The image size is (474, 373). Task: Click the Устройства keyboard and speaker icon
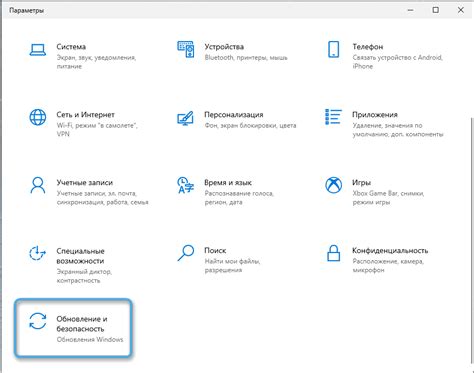coord(185,49)
